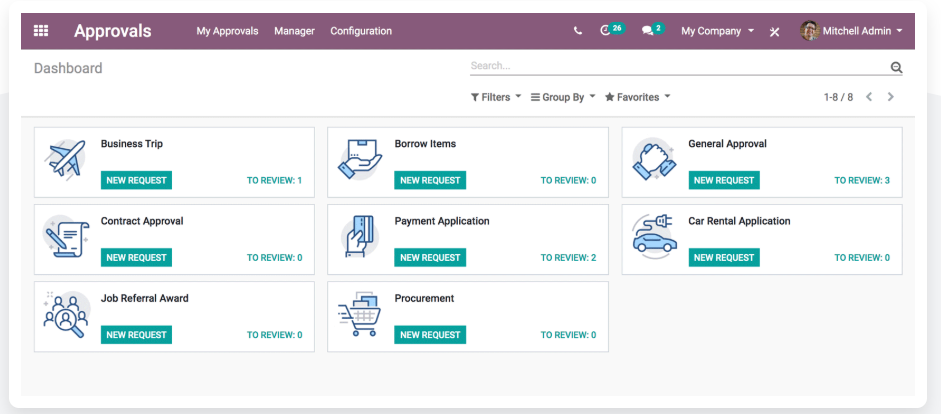Expand the Group By dropdown
Screen dimensions: 941x414
coord(563,97)
